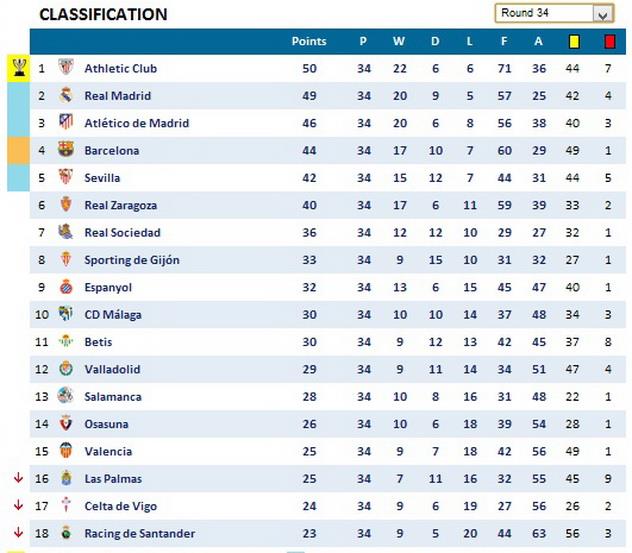632x553 pixels.
Task: Click the Valencia crest icon
Action: point(66,452)
